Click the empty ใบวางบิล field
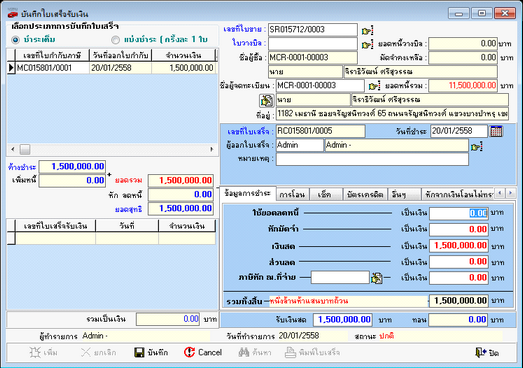This screenshot has width=523, height=368. point(313,44)
